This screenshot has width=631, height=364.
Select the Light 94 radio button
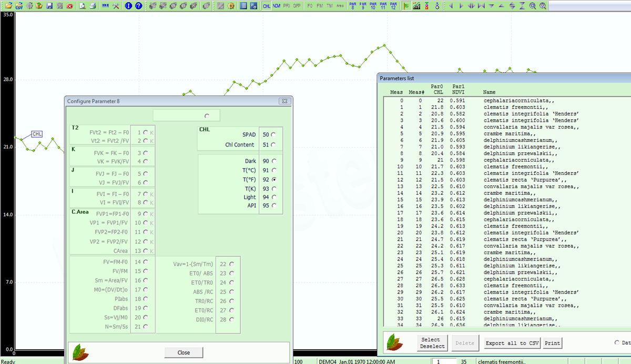point(273,197)
